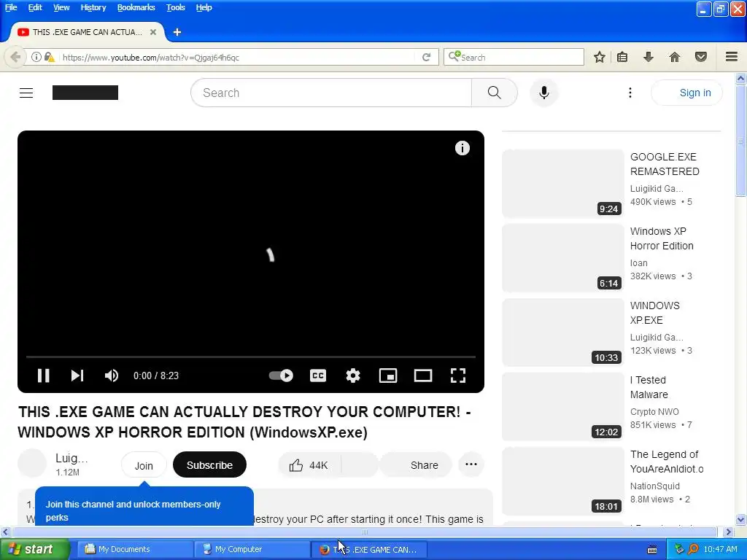Click the video title text

(x=244, y=422)
